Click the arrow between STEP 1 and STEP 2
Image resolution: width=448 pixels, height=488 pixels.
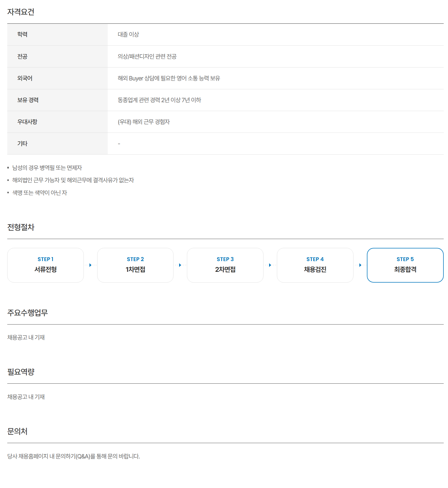90,265
